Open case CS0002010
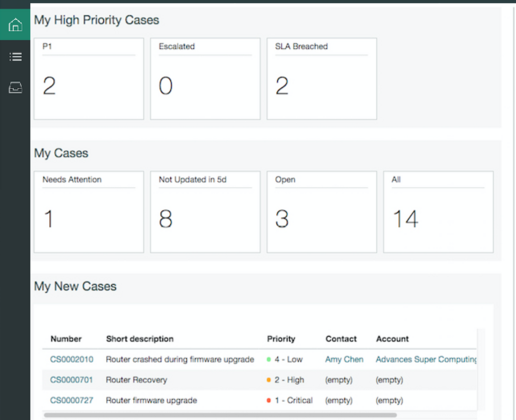The width and height of the screenshot is (516, 420). [72, 359]
